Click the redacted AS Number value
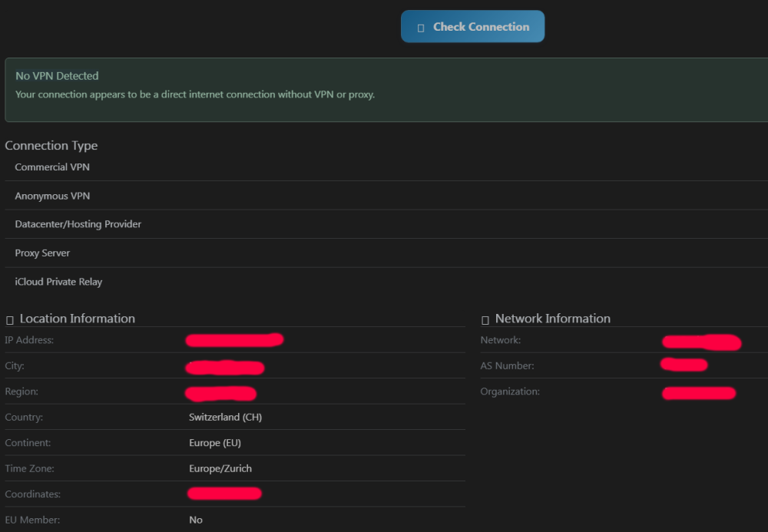Screen dimensions: 768x532 tap(684, 365)
